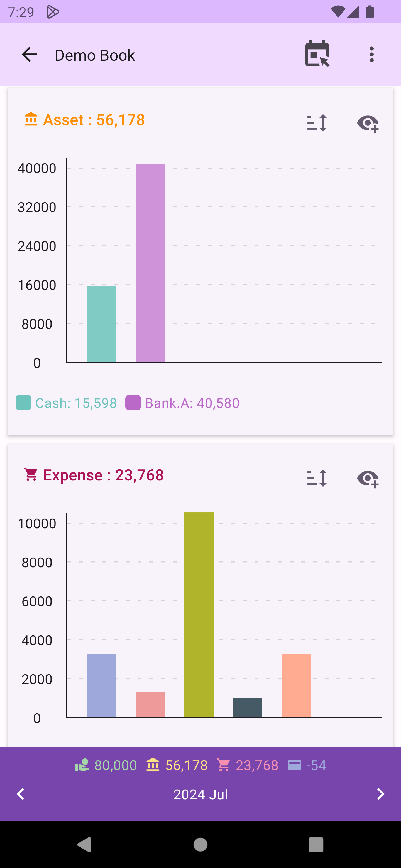401x868 pixels.
Task: Select the bank 56,178 footer total
Action: coord(177,765)
